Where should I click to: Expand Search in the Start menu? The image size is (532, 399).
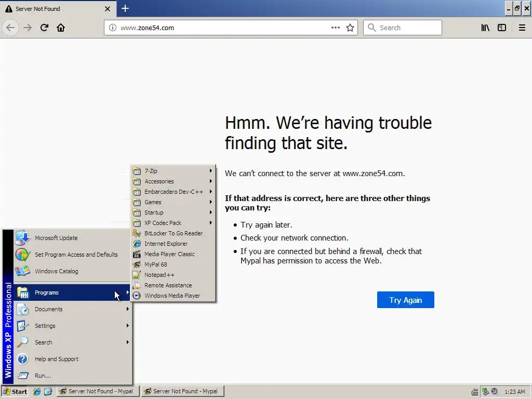pos(73,342)
